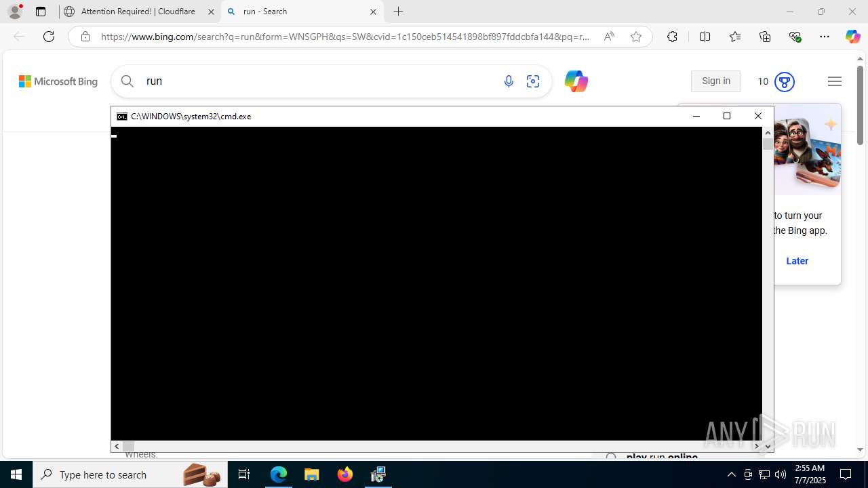
Task: Toggle Read aloud in address bar
Action: [x=609, y=37]
